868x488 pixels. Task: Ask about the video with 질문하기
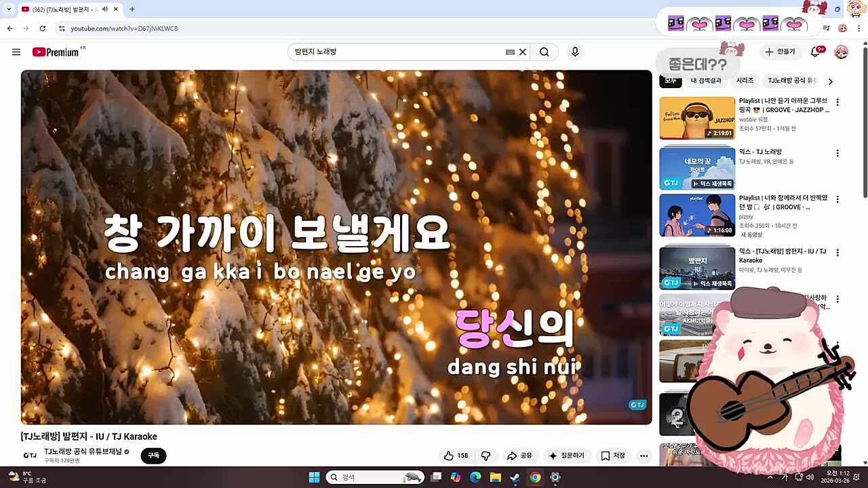566,456
